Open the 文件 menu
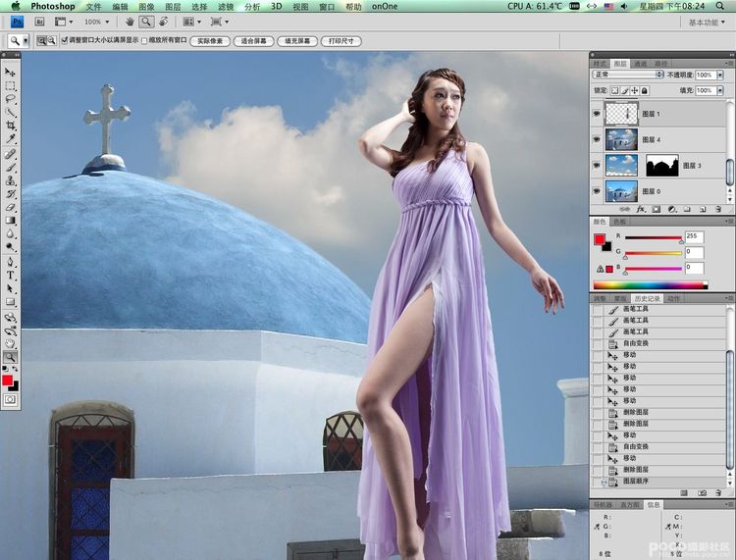The width and height of the screenshot is (736, 560). pyautogui.click(x=94, y=7)
